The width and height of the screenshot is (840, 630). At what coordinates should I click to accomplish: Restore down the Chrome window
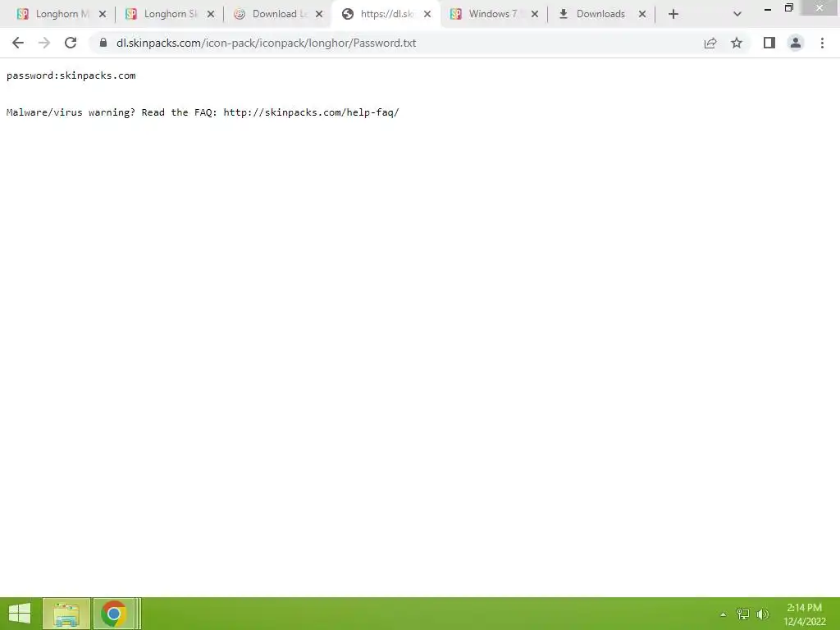point(789,8)
